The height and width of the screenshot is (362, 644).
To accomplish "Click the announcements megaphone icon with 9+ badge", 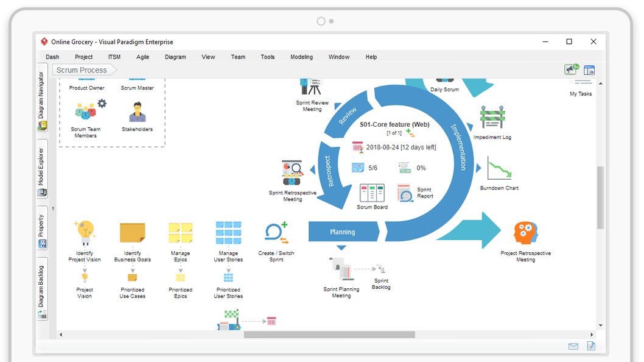I will (570, 69).
